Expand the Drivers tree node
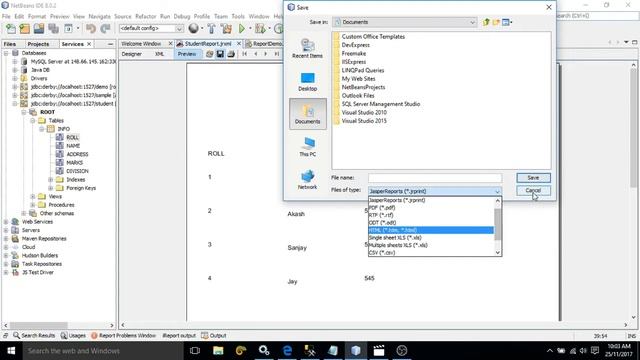 point(15,78)
